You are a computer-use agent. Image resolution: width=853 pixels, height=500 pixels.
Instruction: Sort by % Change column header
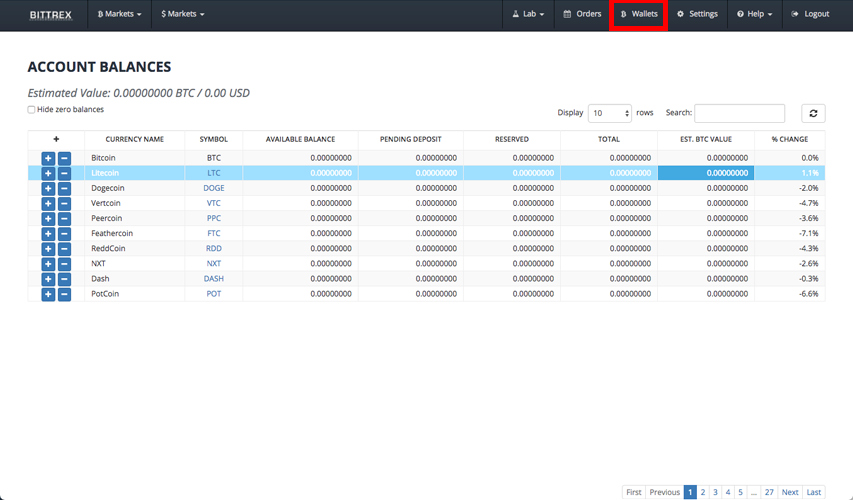pos(789,140)
